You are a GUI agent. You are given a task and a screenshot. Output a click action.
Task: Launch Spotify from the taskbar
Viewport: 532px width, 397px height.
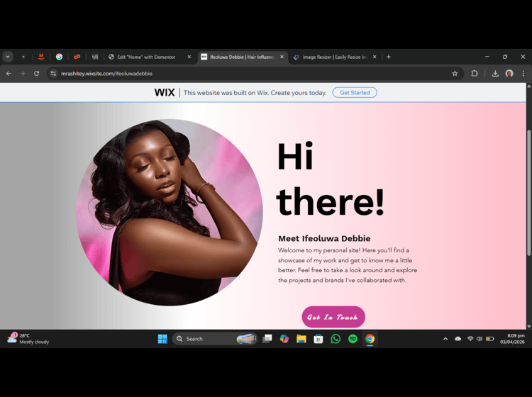[x=353, y=339]
